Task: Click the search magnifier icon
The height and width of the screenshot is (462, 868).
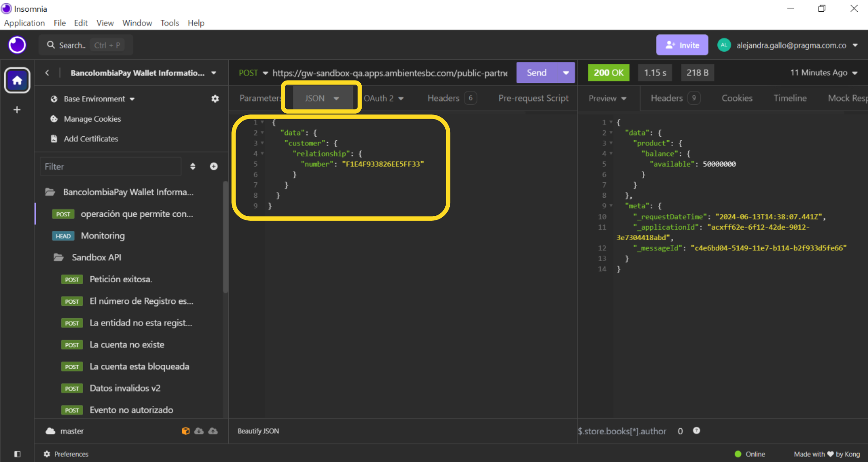Action: point(51,45)
